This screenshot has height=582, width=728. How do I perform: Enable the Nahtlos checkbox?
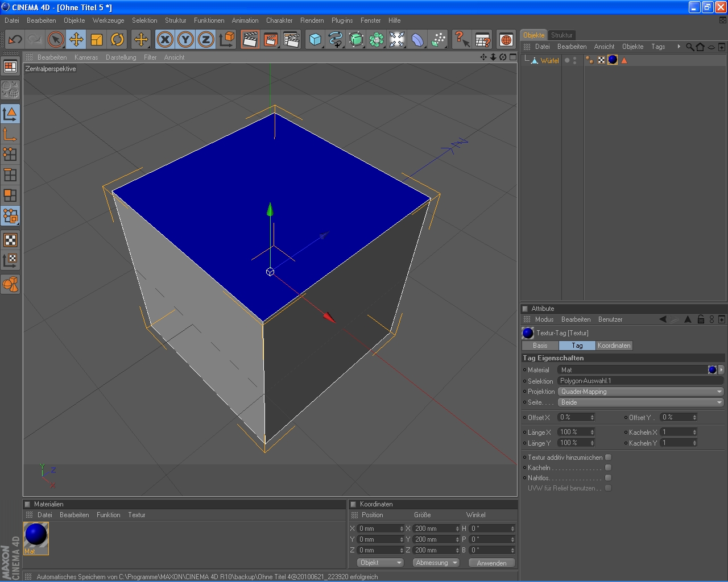click(x=608, y=477)
